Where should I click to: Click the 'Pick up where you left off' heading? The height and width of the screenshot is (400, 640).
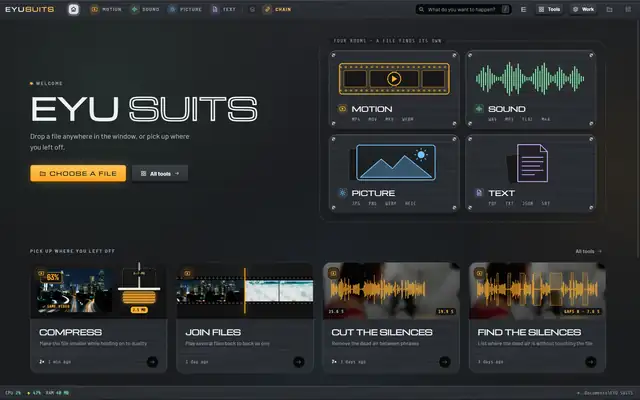pos(72,251)
